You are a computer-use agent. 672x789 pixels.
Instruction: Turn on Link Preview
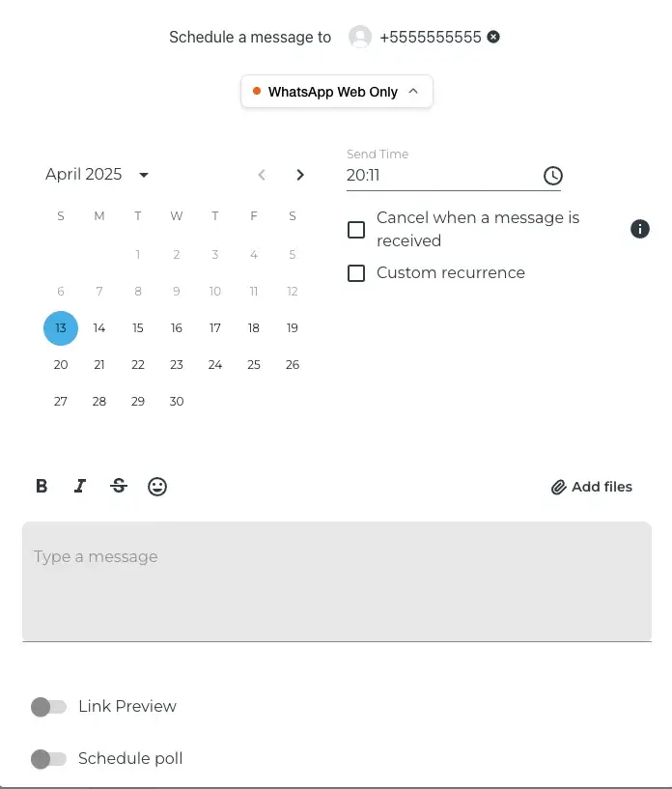point(49,707)
